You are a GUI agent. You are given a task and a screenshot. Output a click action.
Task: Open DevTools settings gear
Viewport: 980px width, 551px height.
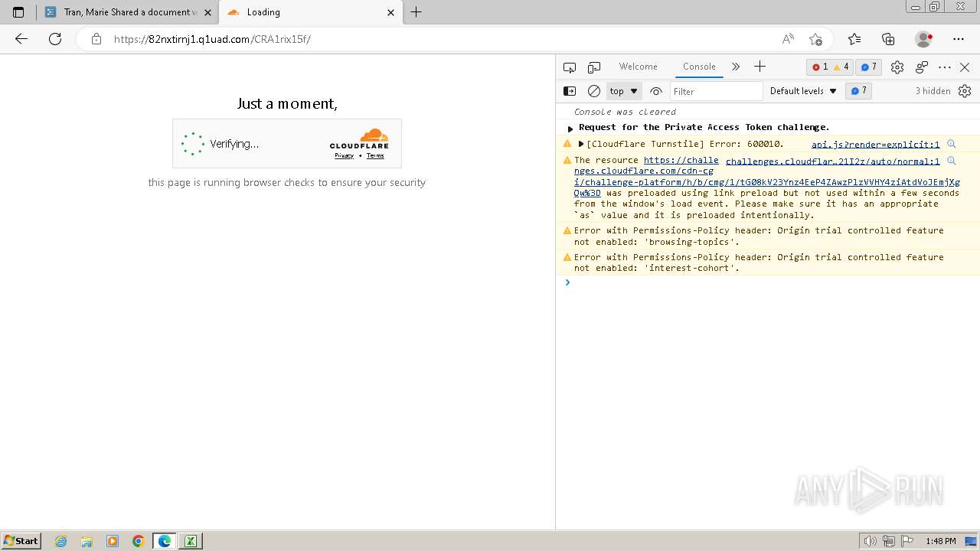897,67
